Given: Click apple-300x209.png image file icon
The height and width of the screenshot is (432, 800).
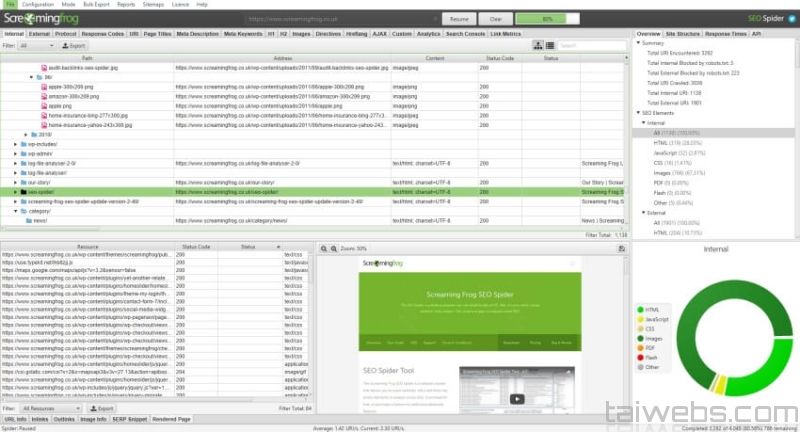Looking at the screenshot, I should [44, 87].
